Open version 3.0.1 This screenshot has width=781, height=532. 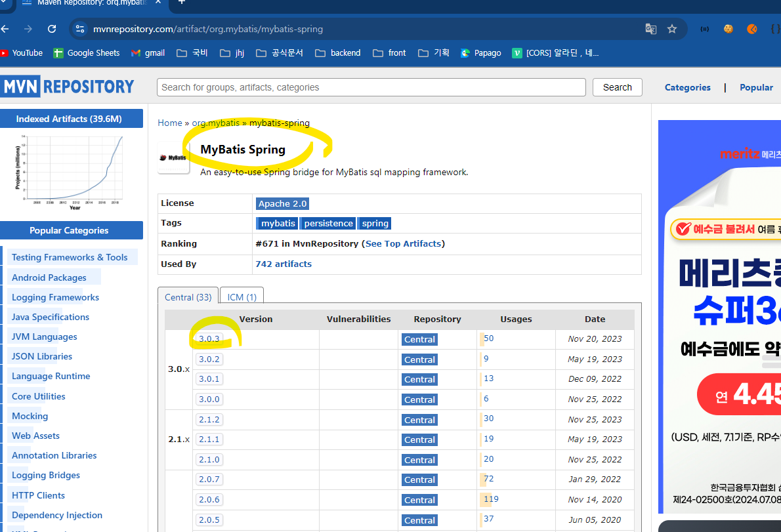click(x=209, y=379)
